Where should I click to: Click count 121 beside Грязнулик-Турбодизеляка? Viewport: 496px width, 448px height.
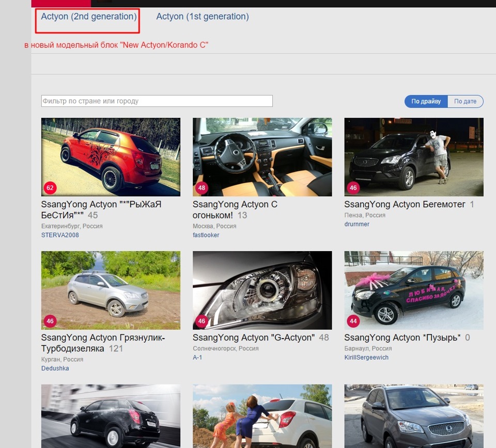pyautogui.click(x=116, y=349)
